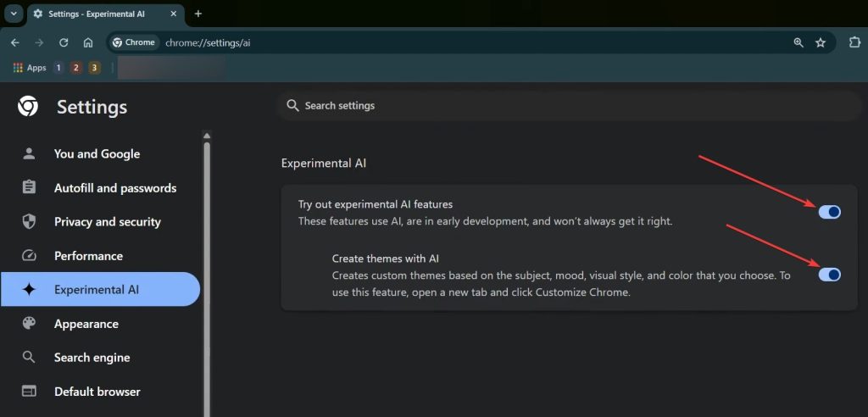This screenshot has width=868, height=417.
Task: Open Apps shortcut in bookmarks bar
Action: 30,68
